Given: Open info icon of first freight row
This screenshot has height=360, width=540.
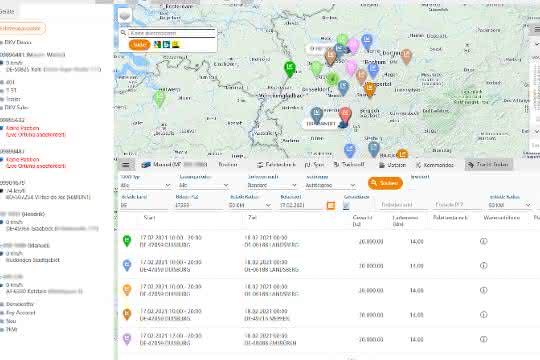Looking at the screenshot, I should click(484, 241).
